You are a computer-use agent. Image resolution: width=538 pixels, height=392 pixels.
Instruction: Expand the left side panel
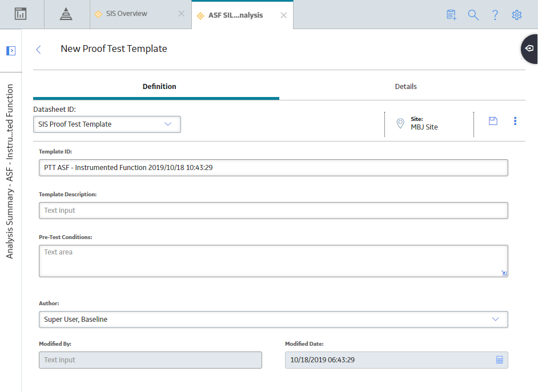(11, 51)
